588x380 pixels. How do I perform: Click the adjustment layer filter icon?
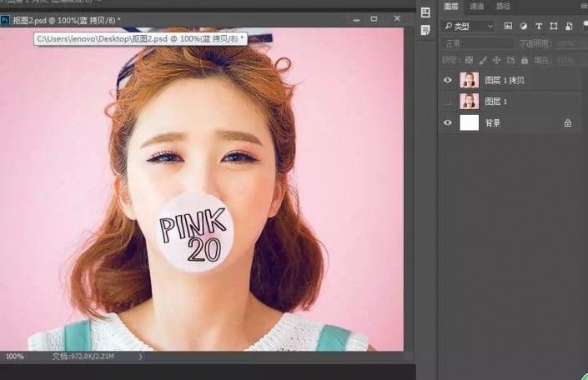(x=523, y=26)
